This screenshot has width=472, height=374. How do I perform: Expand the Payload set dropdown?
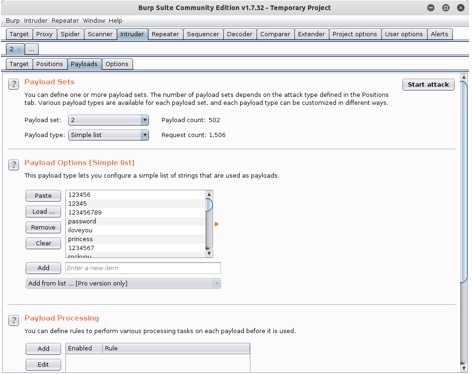(x=144, y=120)
